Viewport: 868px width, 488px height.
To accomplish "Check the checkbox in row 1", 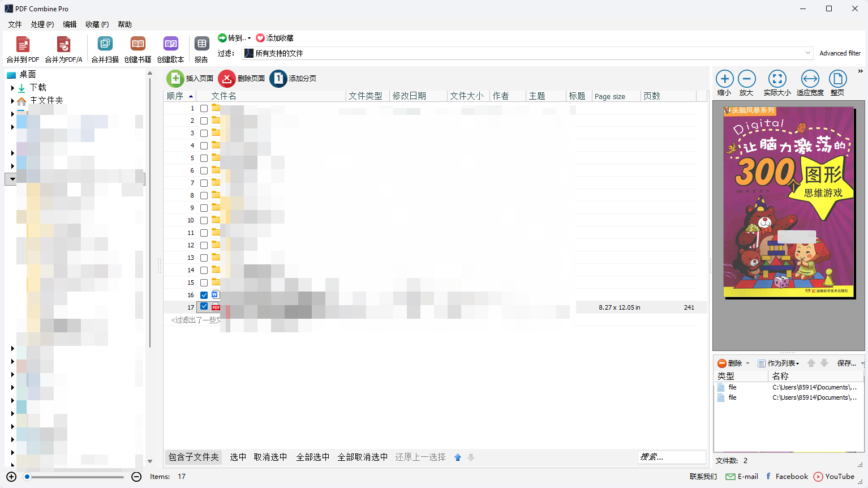I will [x=204, y=108].
